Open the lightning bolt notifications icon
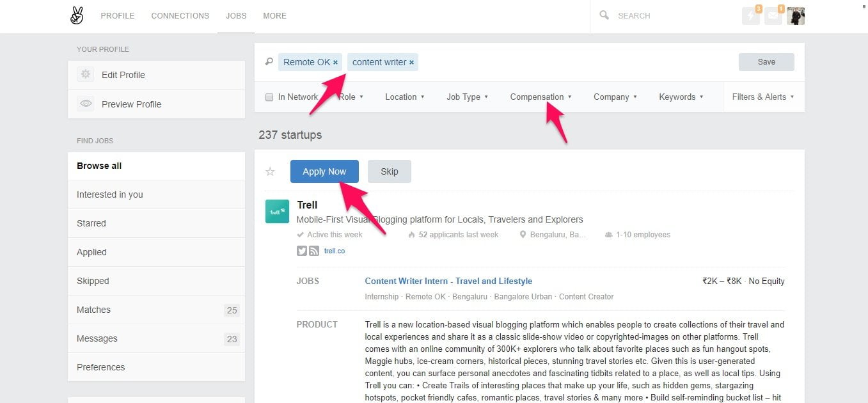Image resolution: width=868 pixels, height=403 pixels. click(x=751, y=16)
